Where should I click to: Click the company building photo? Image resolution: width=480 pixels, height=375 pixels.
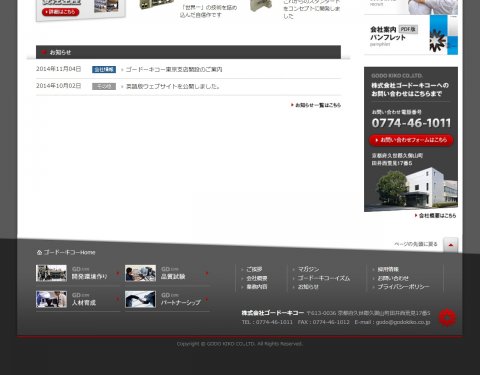pyautogui.click(x=417, y=187)
